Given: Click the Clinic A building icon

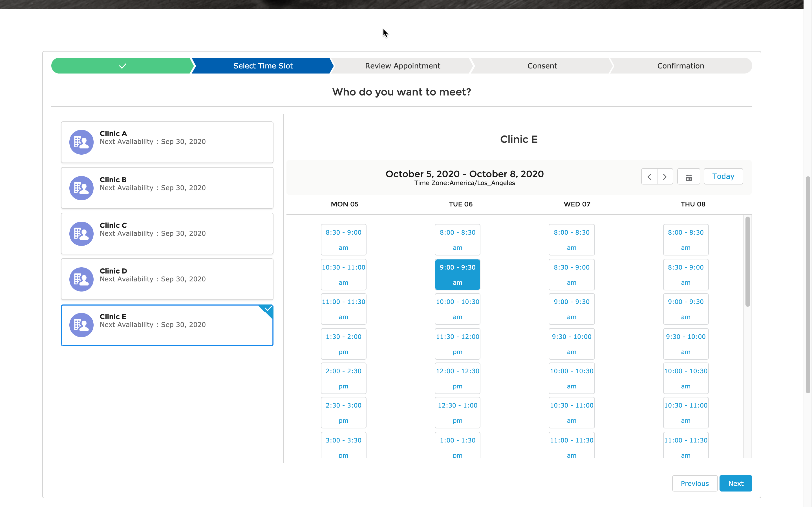Looking at the screenshot, I should [x=81, y=142].
